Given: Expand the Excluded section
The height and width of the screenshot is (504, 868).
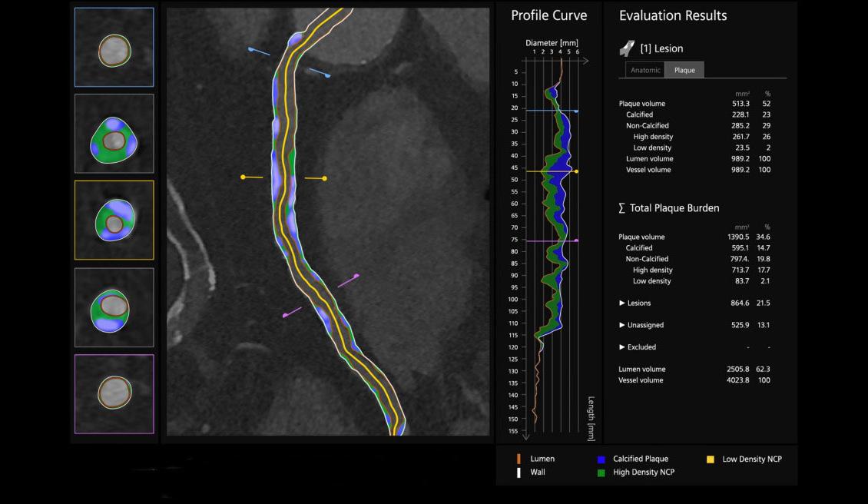Looking at the screenshot, I should (x=622, y=346).
